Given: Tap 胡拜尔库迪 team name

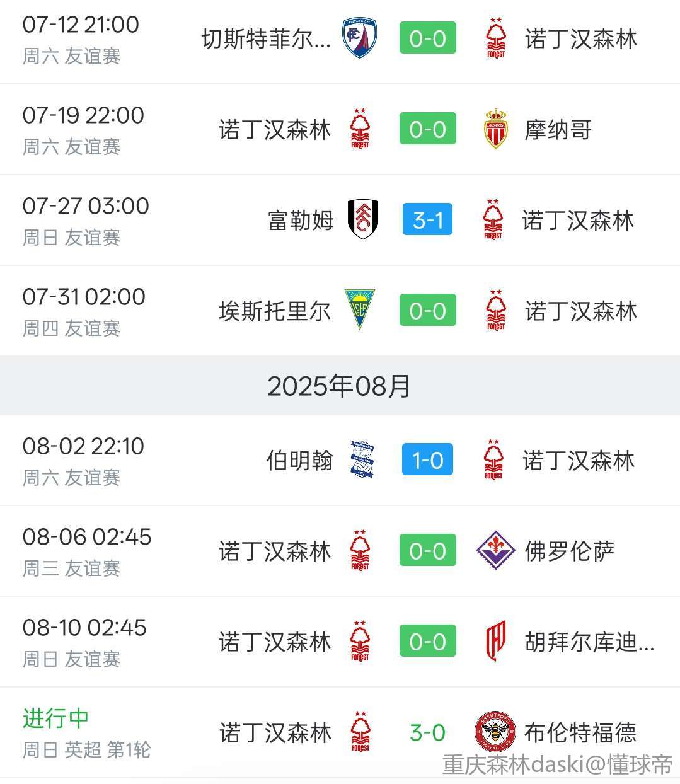Looking at the screenshot, I should point(590,642).
